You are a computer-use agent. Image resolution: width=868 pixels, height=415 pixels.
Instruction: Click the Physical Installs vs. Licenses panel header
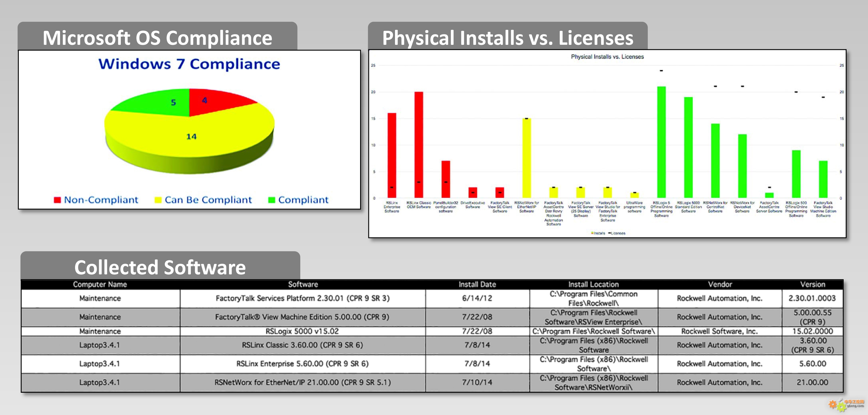click(x=507, y=36)
